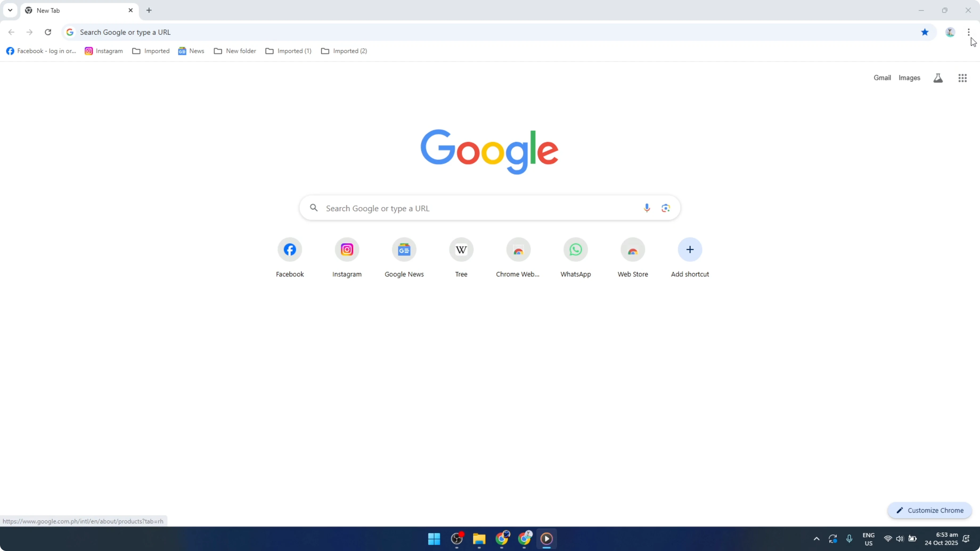Open voice search with the microphone icon
This screenshot has height=551, width=980.
click(x=646, y=208)
